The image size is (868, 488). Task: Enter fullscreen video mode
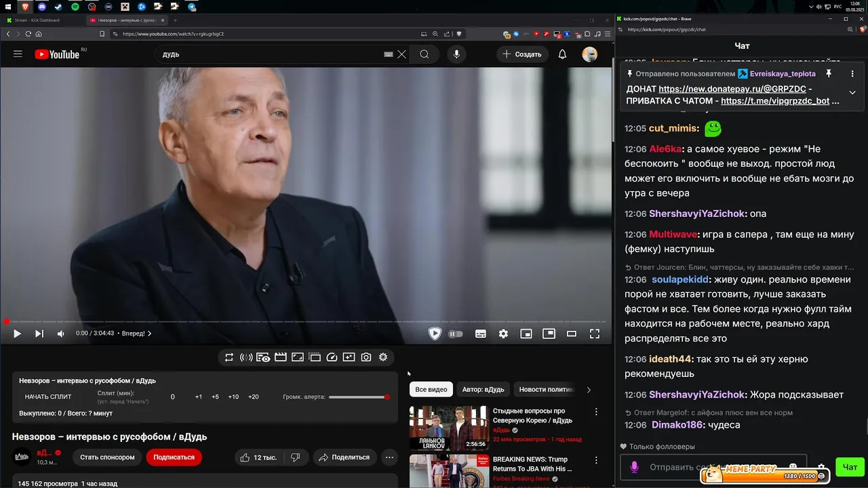click(595, 333)
